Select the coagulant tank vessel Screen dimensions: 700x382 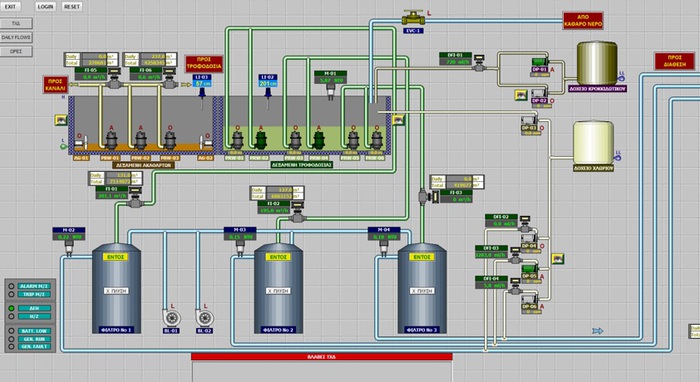[597, 63]
